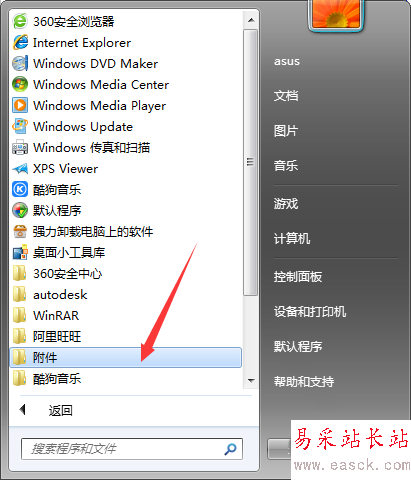Click the Windows DVD Maker label

[95, 64]
